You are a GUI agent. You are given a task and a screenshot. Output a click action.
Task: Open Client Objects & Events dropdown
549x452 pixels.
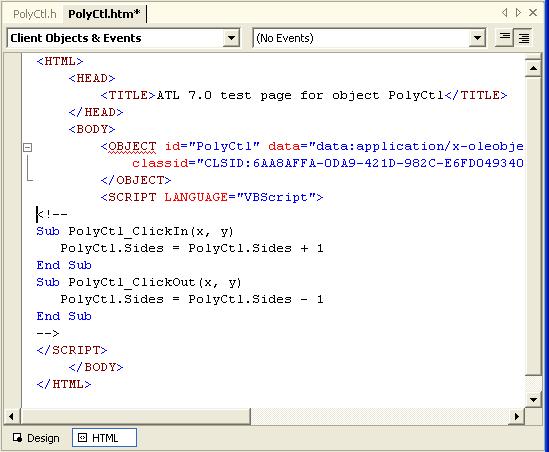coord(231,38)
